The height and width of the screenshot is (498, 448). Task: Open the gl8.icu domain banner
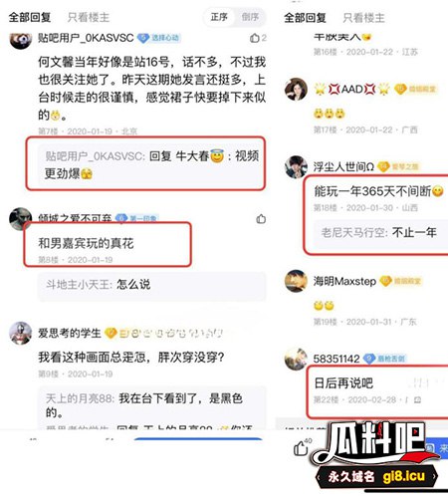click(x=377, y=477)
